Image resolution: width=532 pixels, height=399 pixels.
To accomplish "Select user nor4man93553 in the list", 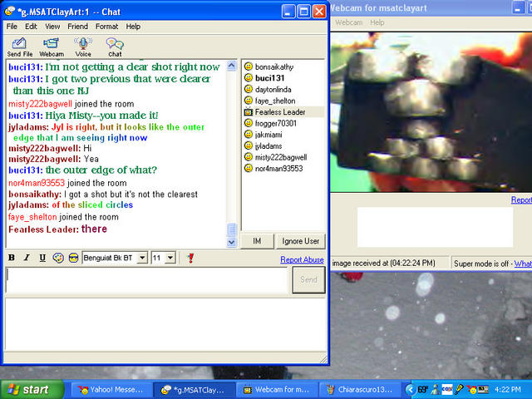I will coord(279,168).
